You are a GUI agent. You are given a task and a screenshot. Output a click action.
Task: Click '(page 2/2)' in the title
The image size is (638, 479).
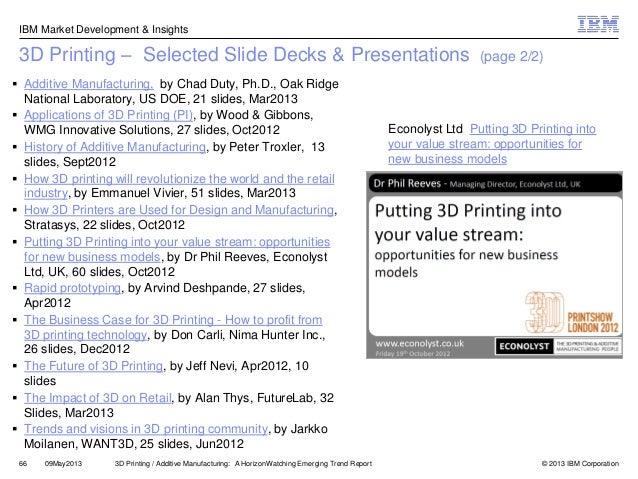coord(511,57)
